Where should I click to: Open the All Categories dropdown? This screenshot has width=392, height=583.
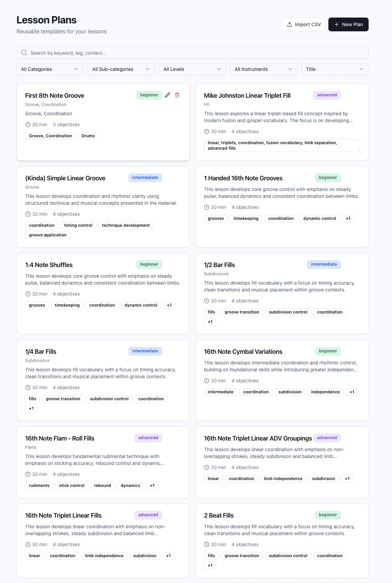(50, 69)
